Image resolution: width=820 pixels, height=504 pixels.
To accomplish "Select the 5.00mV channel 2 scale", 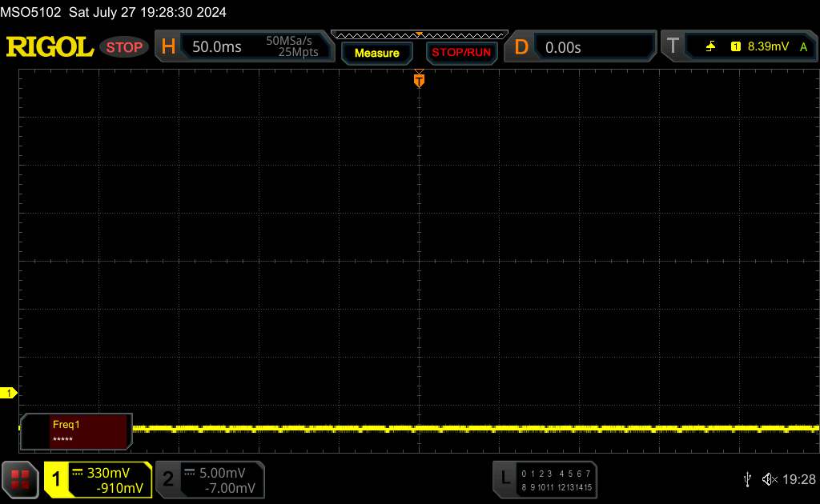I will [223, 473].
